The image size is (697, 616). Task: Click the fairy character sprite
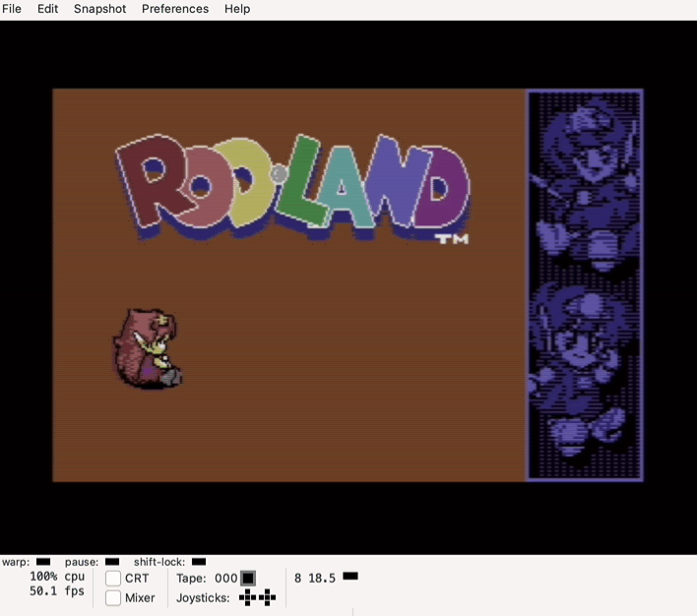point(148,348)
